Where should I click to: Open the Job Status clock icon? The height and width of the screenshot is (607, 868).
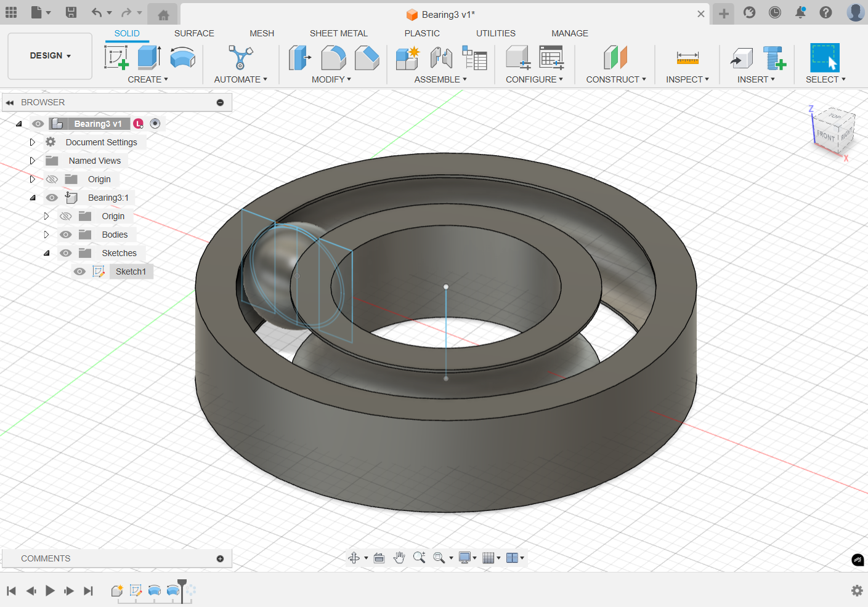coord(775,12)
